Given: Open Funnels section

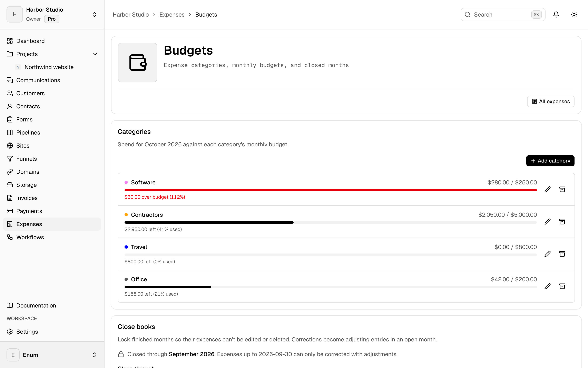Looking at the screenshot, I should (x=52, y=159).
